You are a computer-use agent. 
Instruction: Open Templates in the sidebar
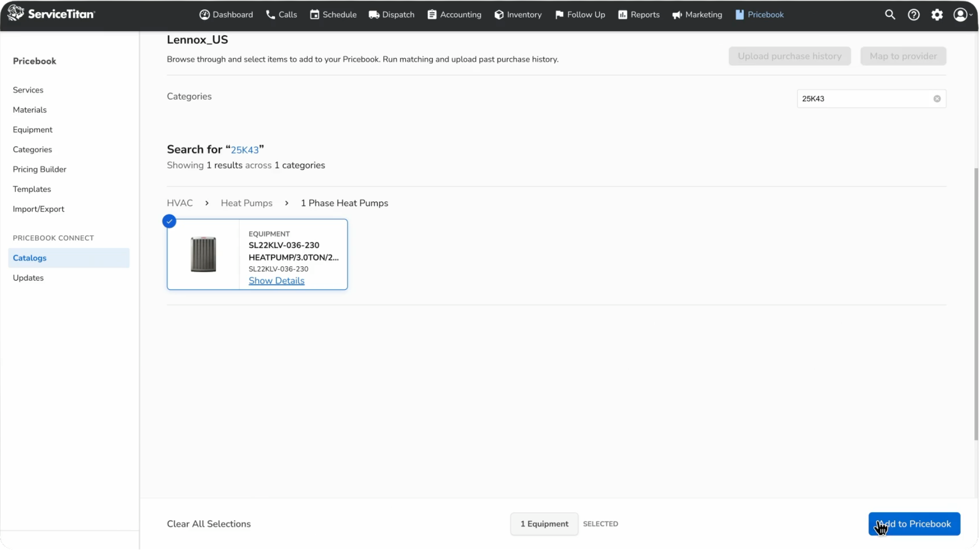point(32,190)
